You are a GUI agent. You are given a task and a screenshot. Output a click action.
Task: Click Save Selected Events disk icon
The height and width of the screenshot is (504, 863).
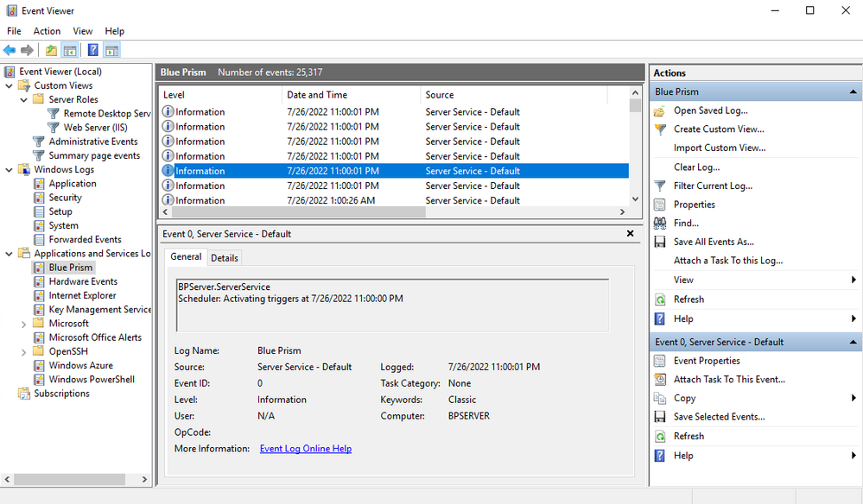[660, 417]
